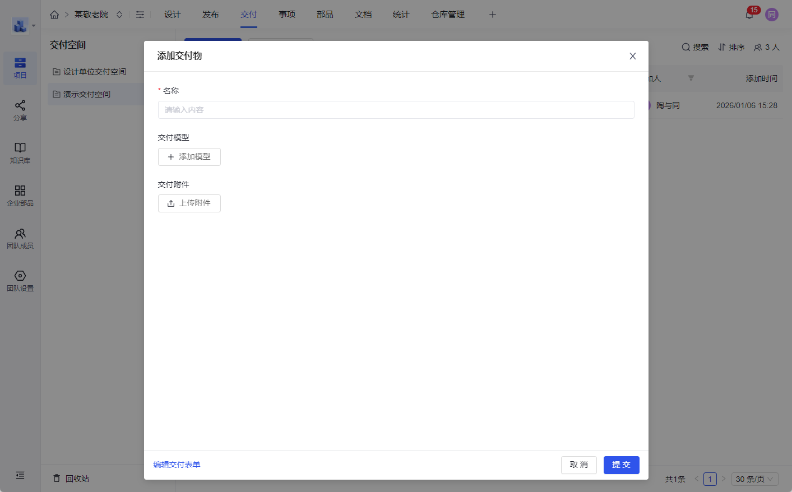Open the 编辑交付表单 link
This screenshot has width=792, height=492.
(177, 465)
